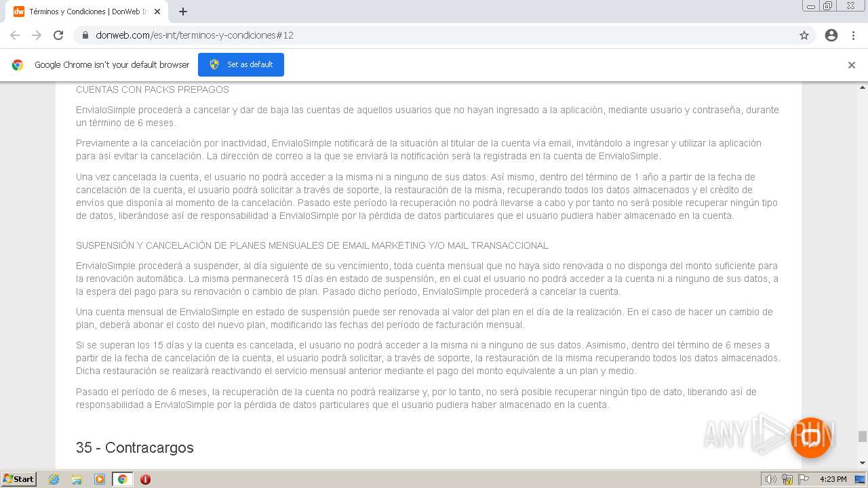The width and height of the screenshot is (868, 488).
Task: Open the orange chat support bubble
Action: [810, 437]
